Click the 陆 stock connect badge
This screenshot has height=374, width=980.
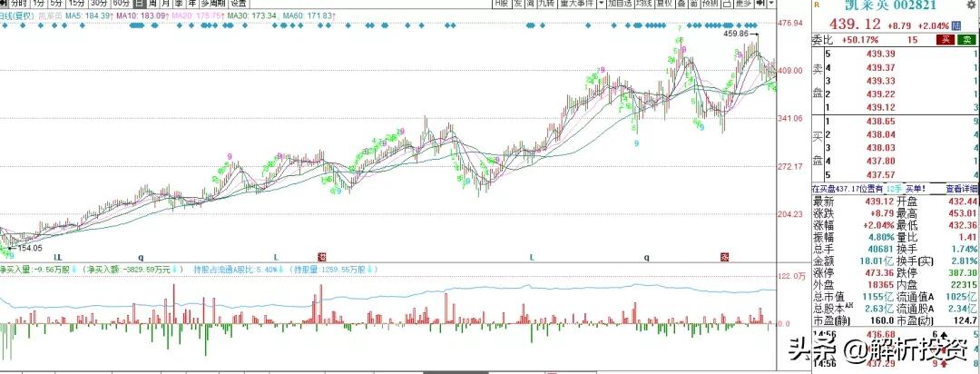pyautogui.click(x=956, y=25)
